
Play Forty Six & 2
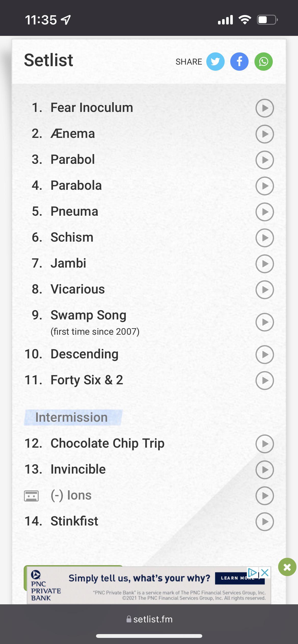(x=265, y=381)
